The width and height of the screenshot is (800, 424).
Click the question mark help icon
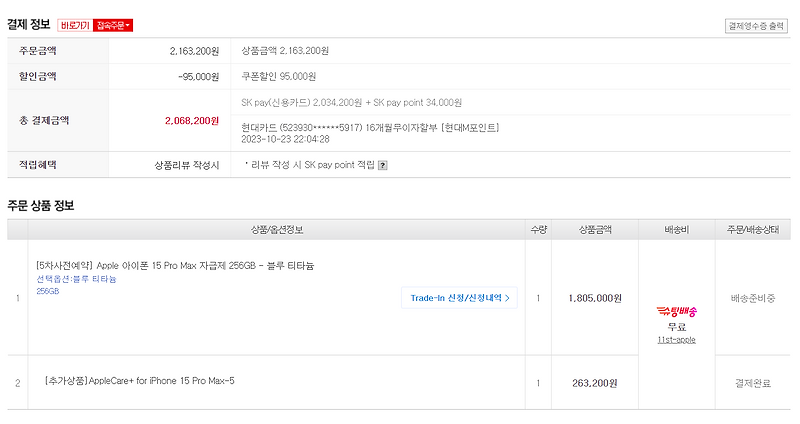[x=383, y=166]
